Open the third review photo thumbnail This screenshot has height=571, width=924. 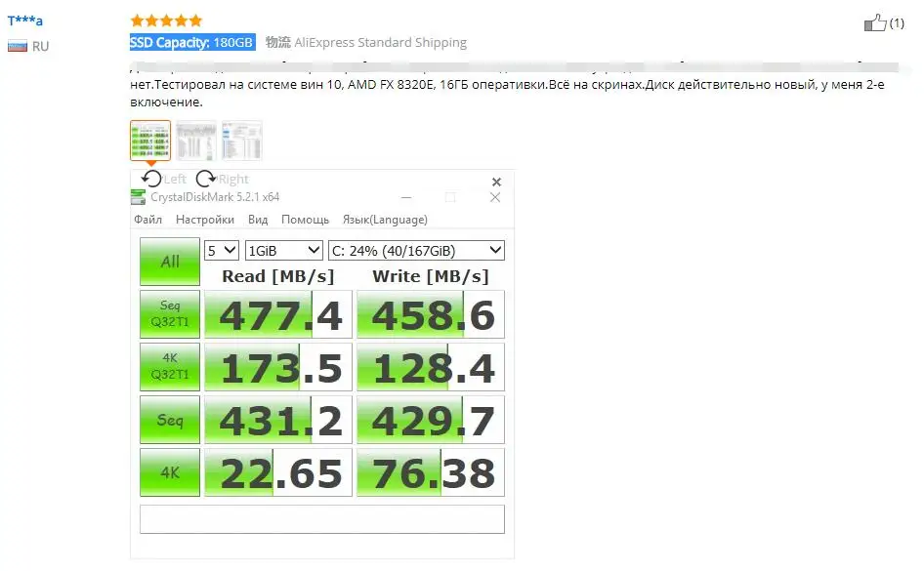(x=242, y=141)
